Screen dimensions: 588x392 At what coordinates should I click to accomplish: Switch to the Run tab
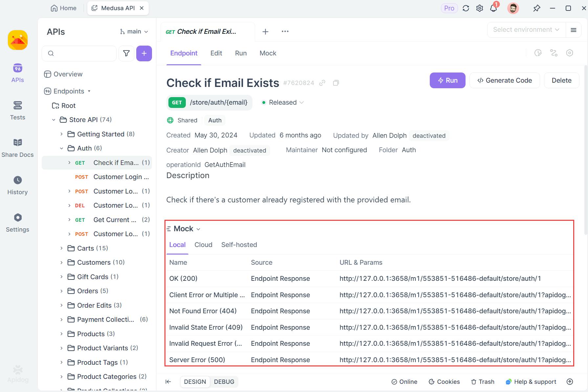(x=241, y=53)
